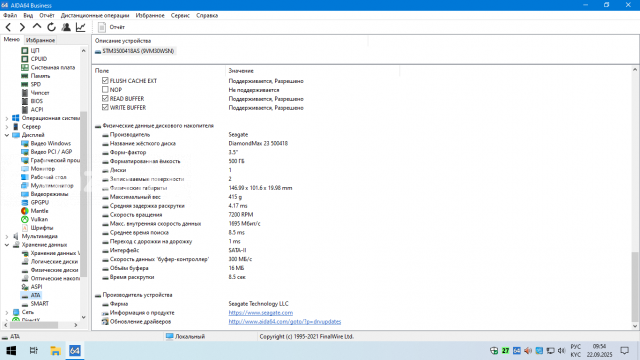Open the aida64.com driver updates link
The image size is (640, 360).
pyautogui.click(x=284, y=322)
